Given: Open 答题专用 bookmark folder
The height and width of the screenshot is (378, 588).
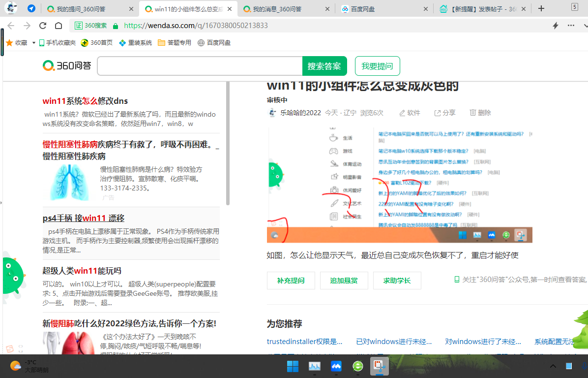Looking at the screenshot, I should (x=175, y=43).
